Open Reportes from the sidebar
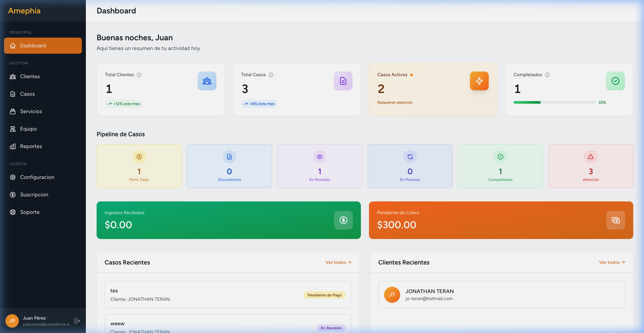 (43, 146)
